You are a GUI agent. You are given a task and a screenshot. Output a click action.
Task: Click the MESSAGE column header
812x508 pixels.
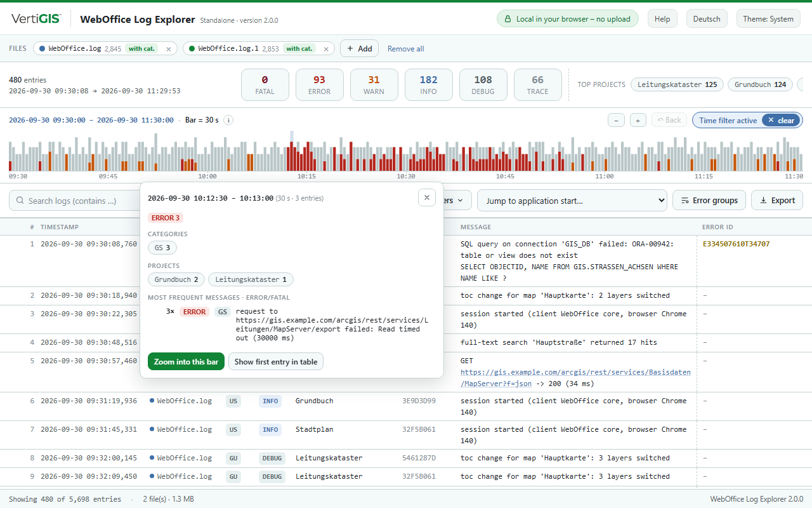click(476, 227)
